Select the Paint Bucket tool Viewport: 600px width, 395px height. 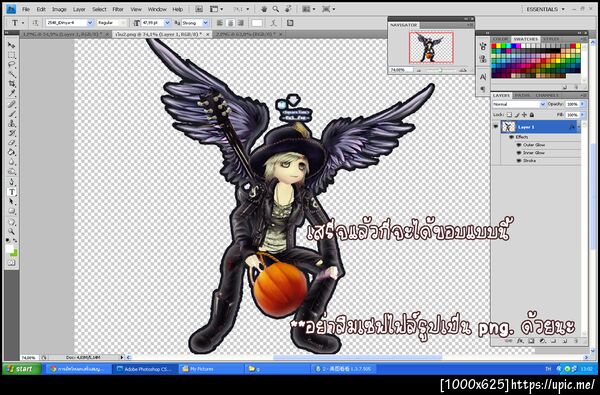[12, 152]
